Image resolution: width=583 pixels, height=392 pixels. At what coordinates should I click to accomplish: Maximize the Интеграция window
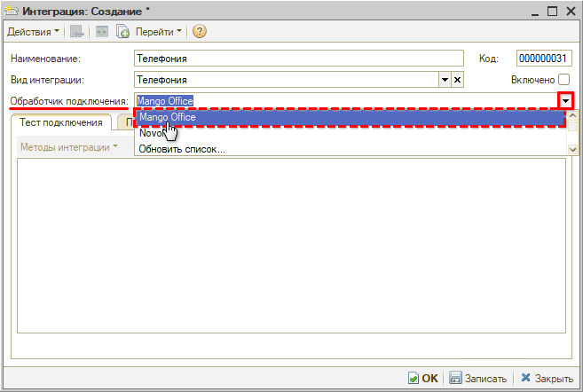(550, 10)
